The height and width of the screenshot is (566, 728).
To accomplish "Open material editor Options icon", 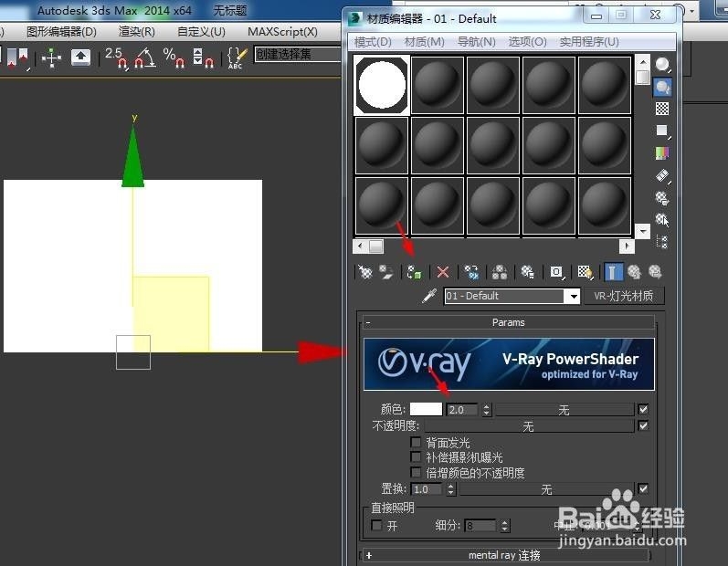I will (x=662, y=197).
